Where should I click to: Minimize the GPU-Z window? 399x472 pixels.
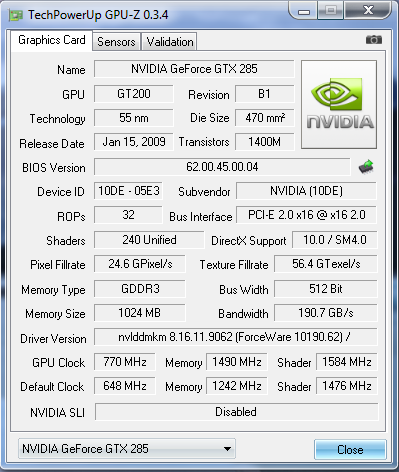click(304, 11)
